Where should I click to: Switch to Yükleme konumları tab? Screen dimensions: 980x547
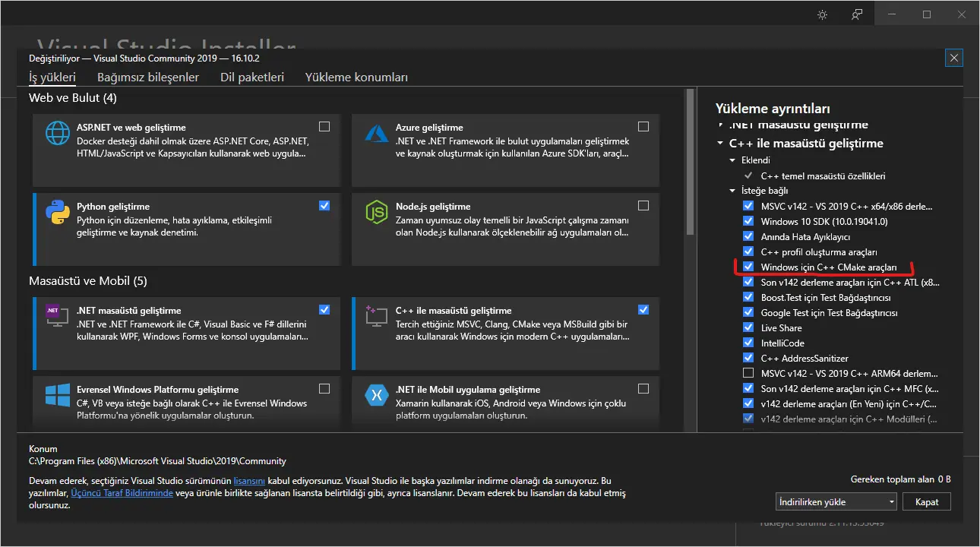pos(356,77)
